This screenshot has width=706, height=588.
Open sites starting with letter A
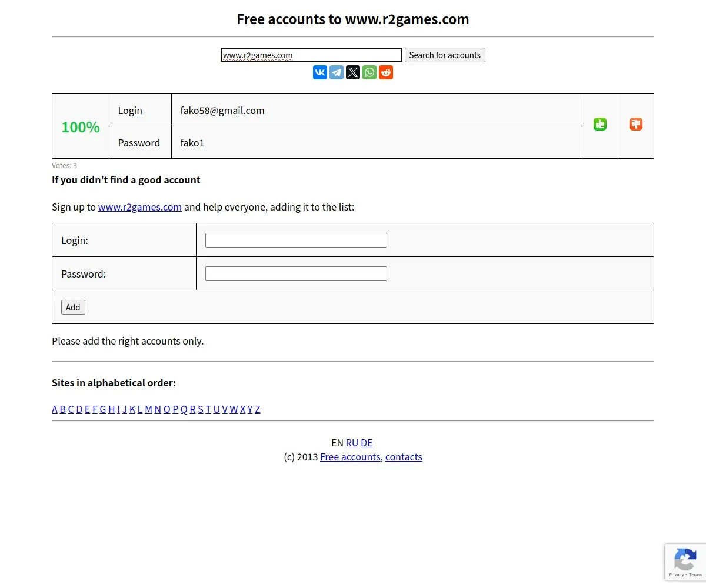coord(55,409)
